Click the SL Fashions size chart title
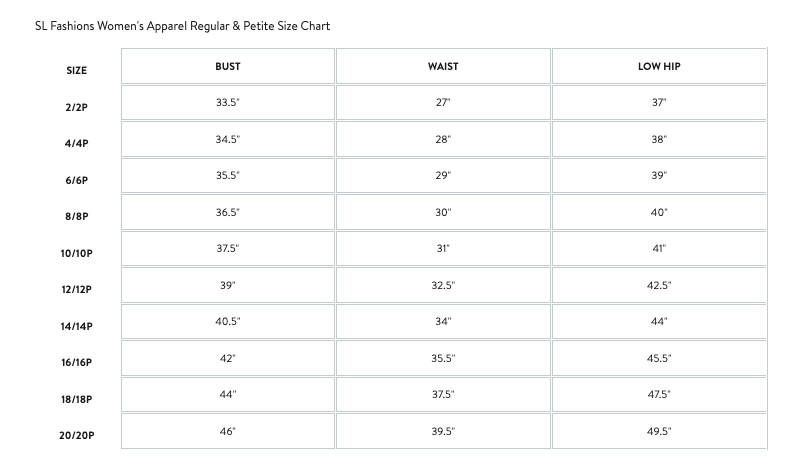 click(182, 26)
